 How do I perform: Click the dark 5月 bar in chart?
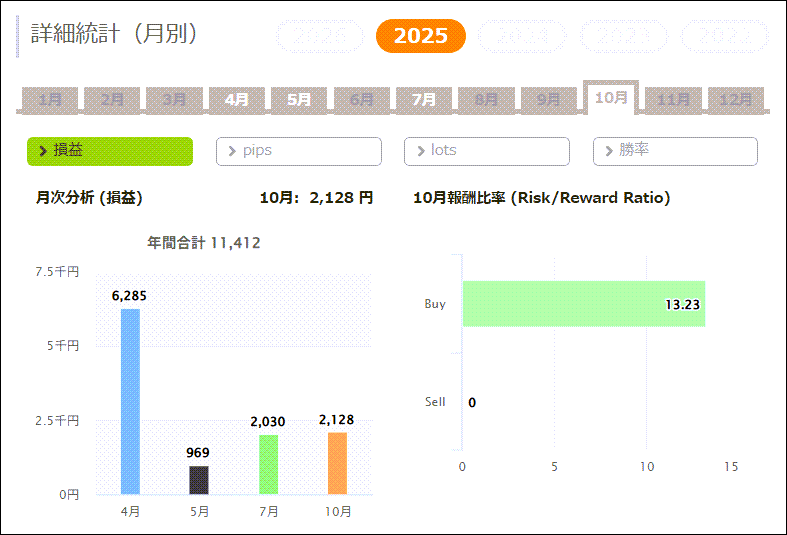[199, 480]
